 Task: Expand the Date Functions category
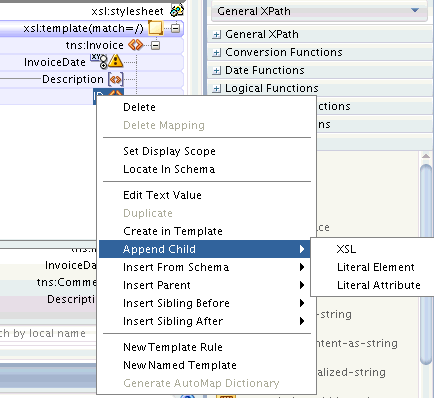(216, 70)
